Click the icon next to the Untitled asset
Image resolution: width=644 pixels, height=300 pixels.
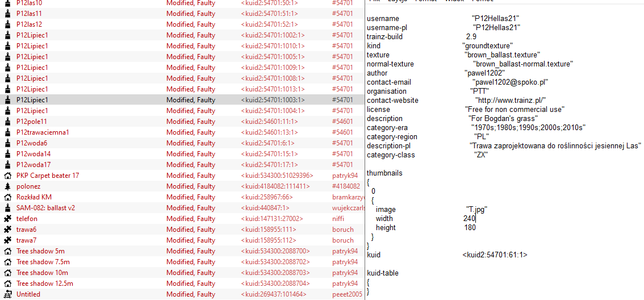[x=7, y=294]
